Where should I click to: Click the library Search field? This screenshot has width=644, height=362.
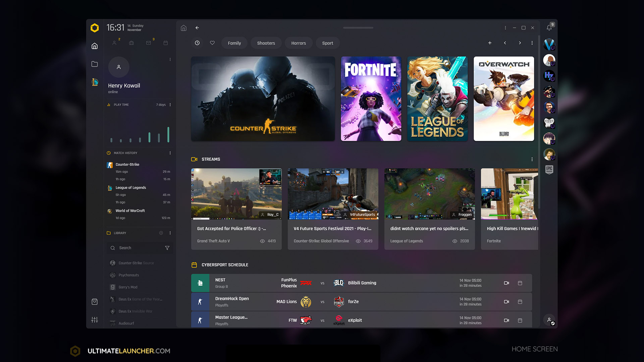click(x=140, y=248)
